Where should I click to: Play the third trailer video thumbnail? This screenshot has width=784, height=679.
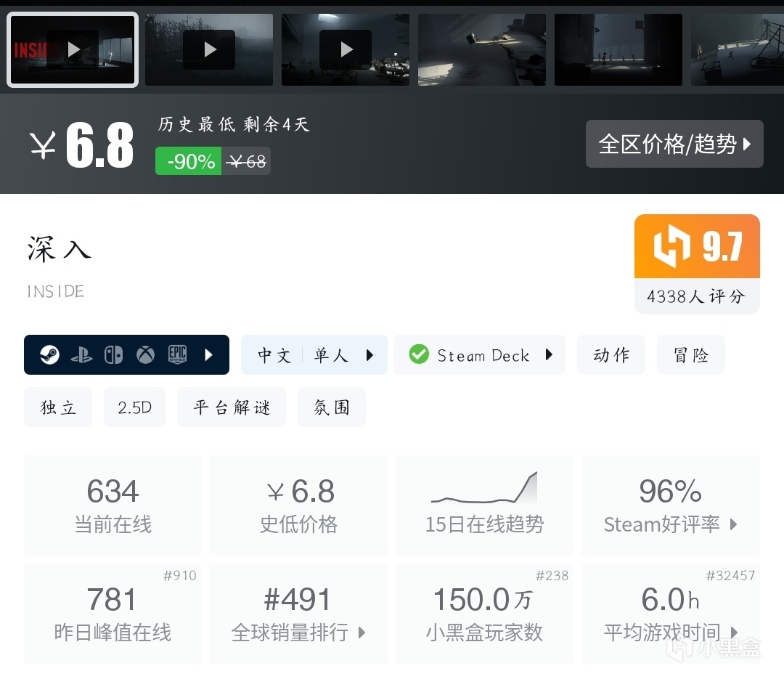tap(346, 49)
